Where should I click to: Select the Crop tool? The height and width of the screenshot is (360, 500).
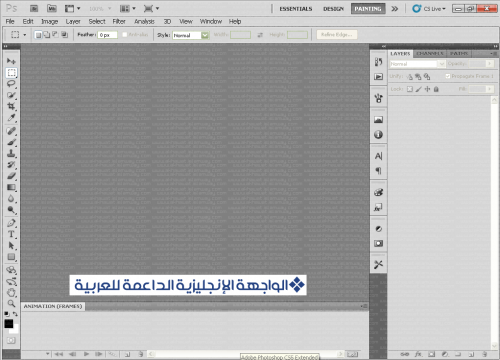click(11, 106)
